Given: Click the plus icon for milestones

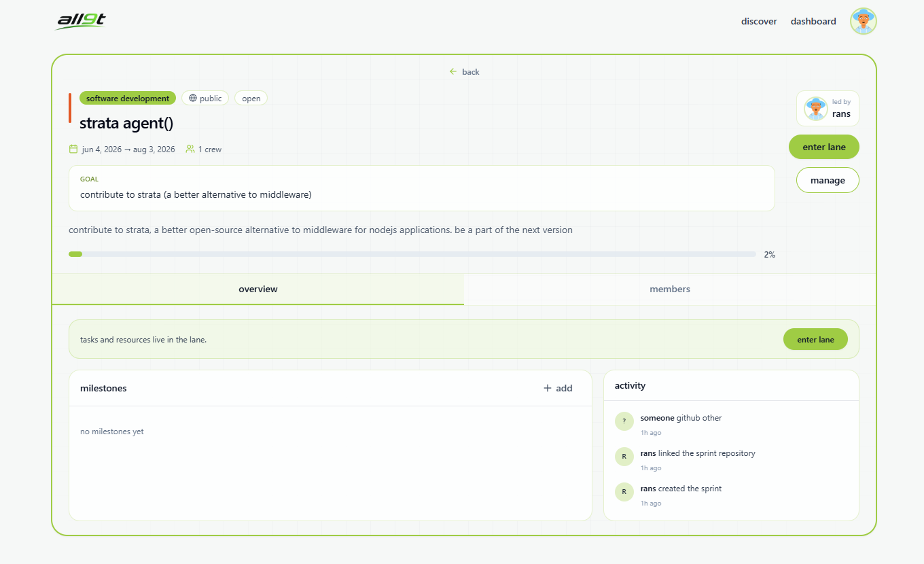Looking at the screenshot, I should tap(548, 388).
